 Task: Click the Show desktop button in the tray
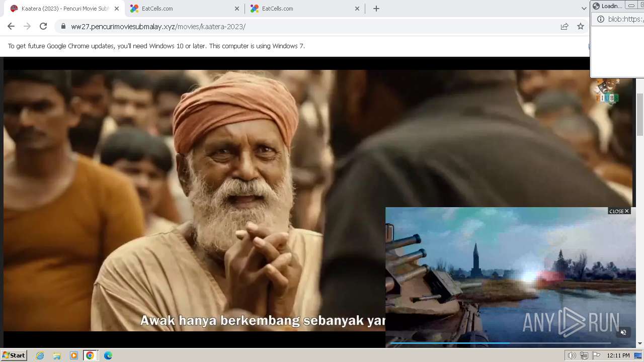tap(638, 355)
